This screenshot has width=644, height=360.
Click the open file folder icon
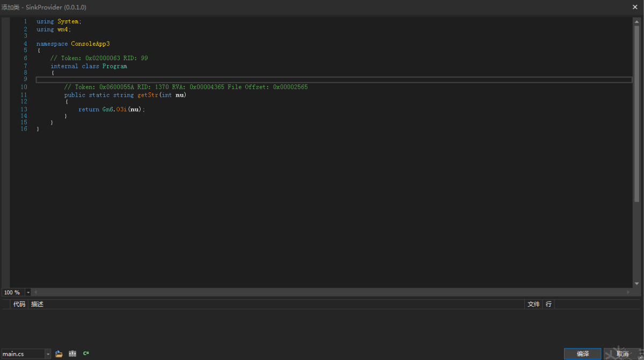(59, 354)
